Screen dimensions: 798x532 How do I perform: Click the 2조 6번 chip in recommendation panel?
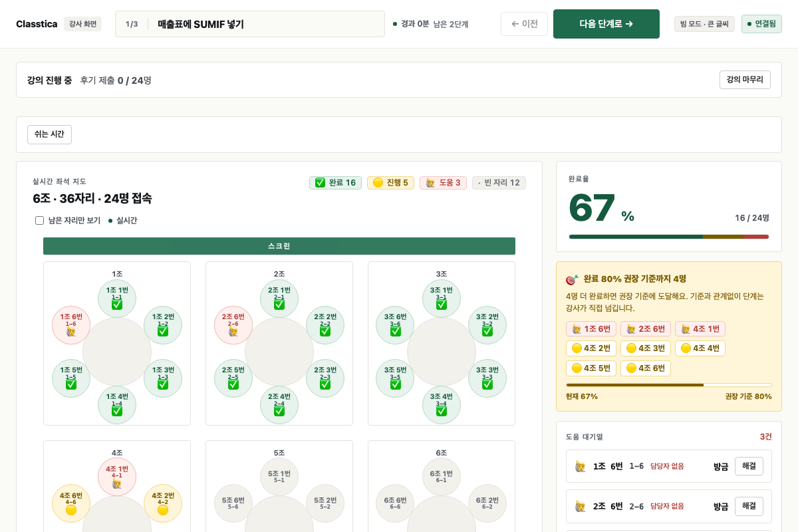pyautogui.click(x=646, y=329)
